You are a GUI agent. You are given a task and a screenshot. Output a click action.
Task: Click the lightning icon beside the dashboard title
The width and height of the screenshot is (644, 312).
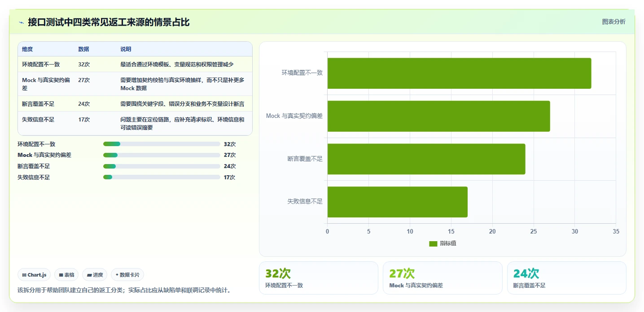click(x=22, y=22)
